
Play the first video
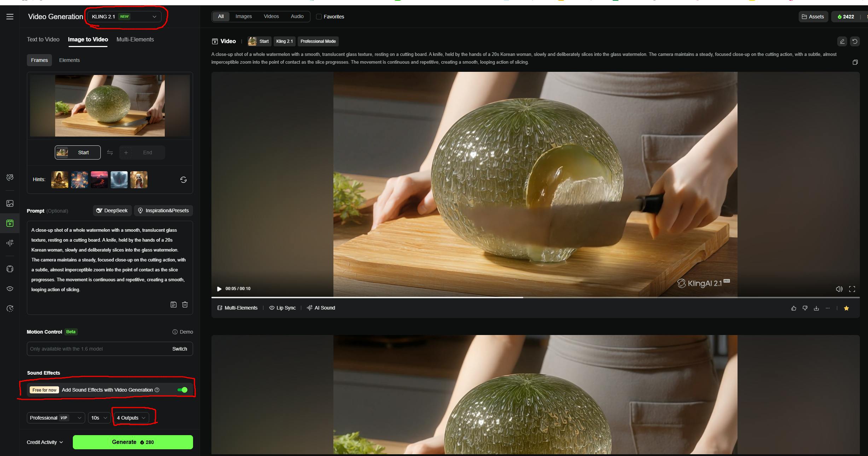(219, 289)
